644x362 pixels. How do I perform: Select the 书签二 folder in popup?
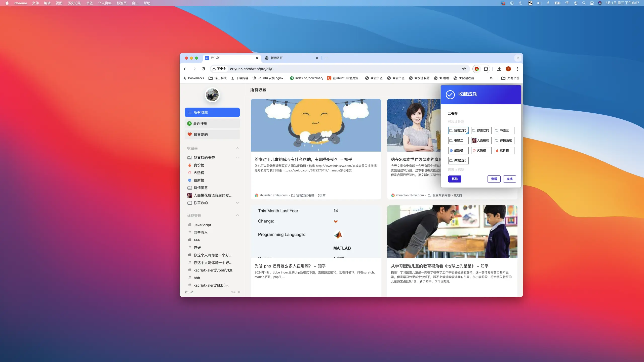(458, 141)
